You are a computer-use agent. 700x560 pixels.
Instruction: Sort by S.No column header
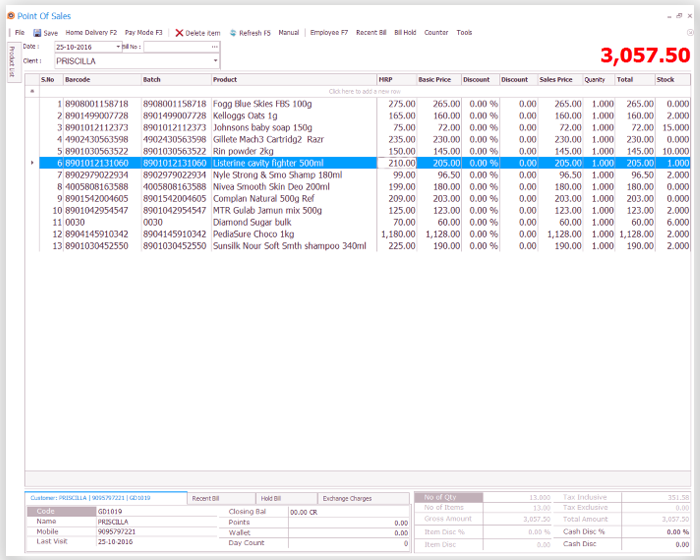51,79
